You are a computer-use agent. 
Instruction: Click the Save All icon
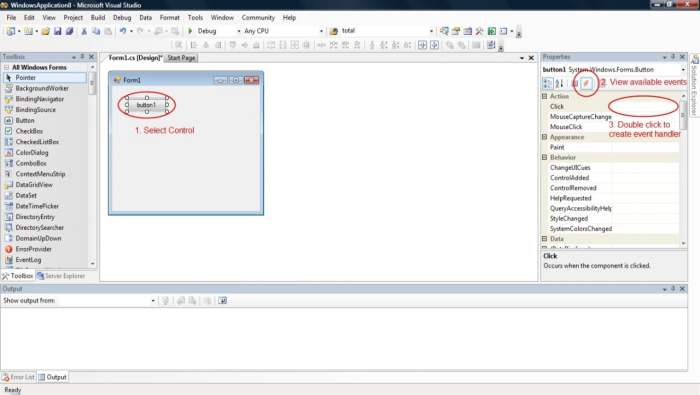click(69, 31)
